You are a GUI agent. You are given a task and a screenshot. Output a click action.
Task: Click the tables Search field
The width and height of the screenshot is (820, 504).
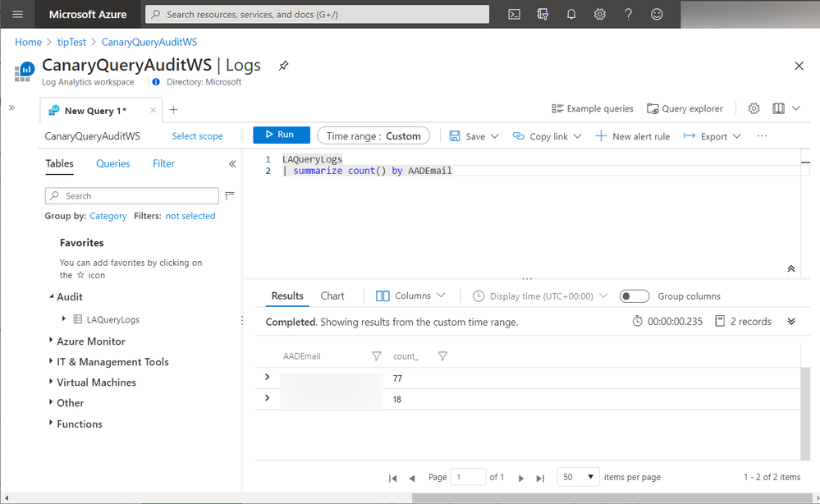(x=132, y=195)
